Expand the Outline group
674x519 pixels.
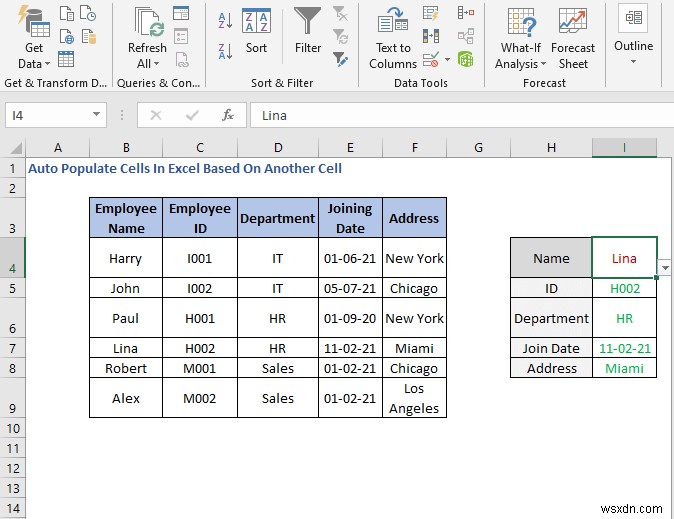(x=633, y=35)
